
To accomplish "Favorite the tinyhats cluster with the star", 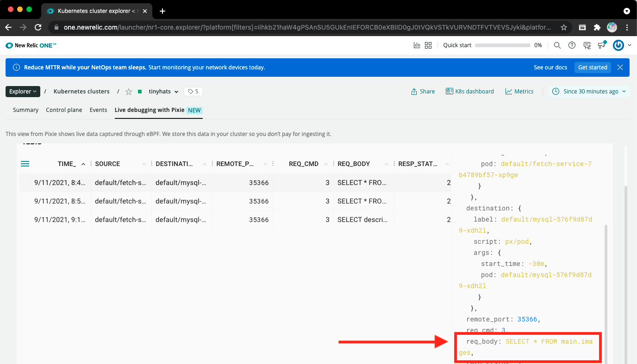I will pyautogui.click(x=129, y=92).
